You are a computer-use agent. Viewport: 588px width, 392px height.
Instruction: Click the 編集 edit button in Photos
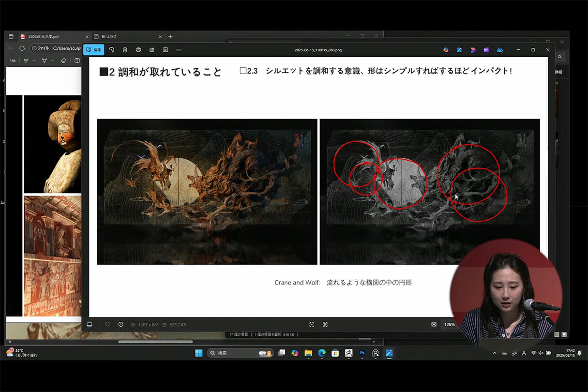95,49
